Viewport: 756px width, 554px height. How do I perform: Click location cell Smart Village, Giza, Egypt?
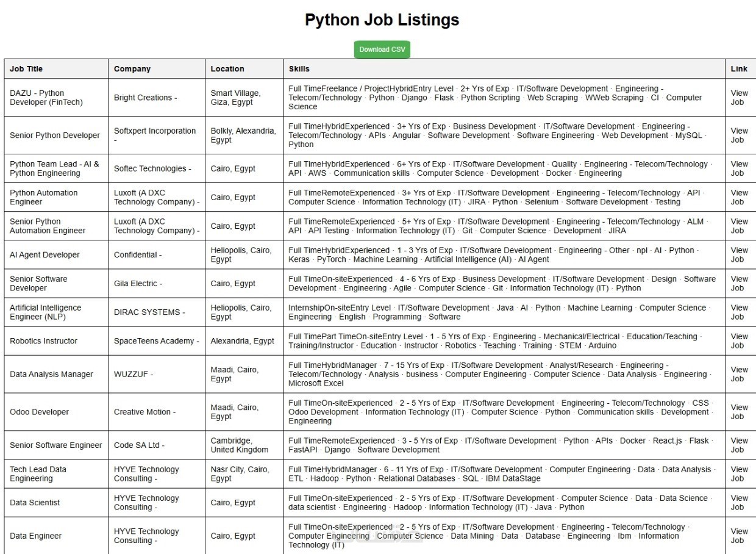coord(244,98)
